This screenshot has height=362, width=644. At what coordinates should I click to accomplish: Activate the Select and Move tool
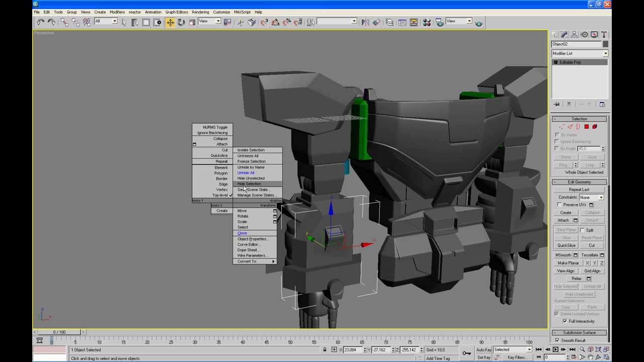(170, 22)
